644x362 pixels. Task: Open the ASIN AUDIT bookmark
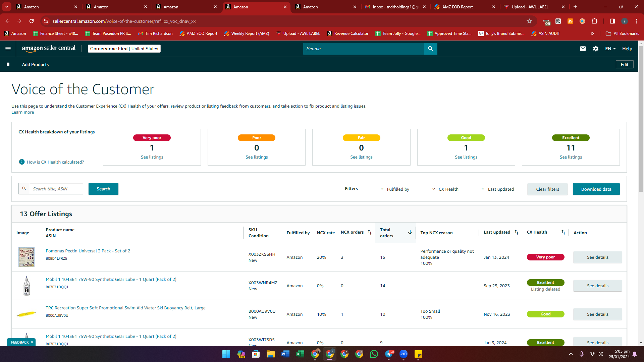tap(545, 34)
